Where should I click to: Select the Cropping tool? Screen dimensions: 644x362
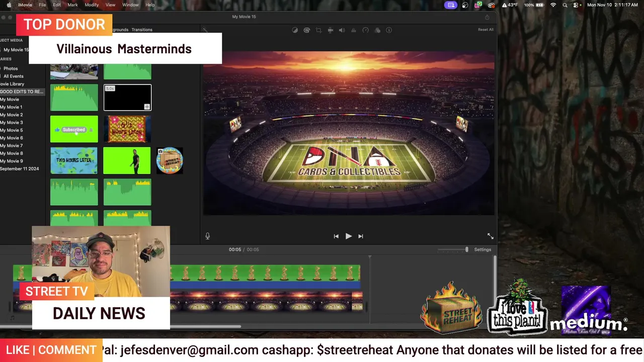318,30
